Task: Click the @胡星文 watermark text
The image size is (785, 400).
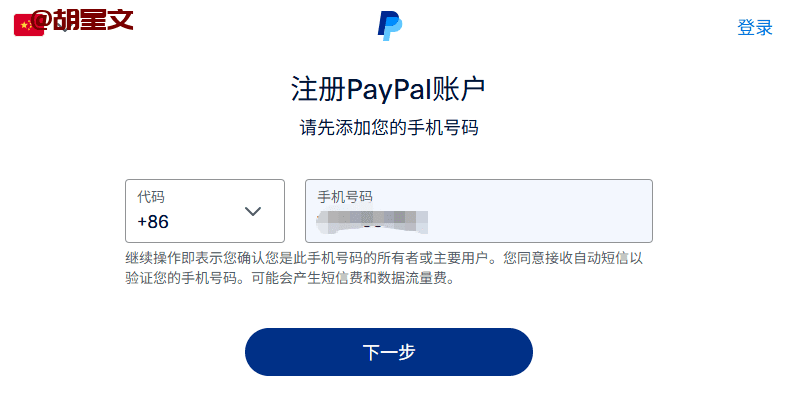Action: click(x=82, y=20)
